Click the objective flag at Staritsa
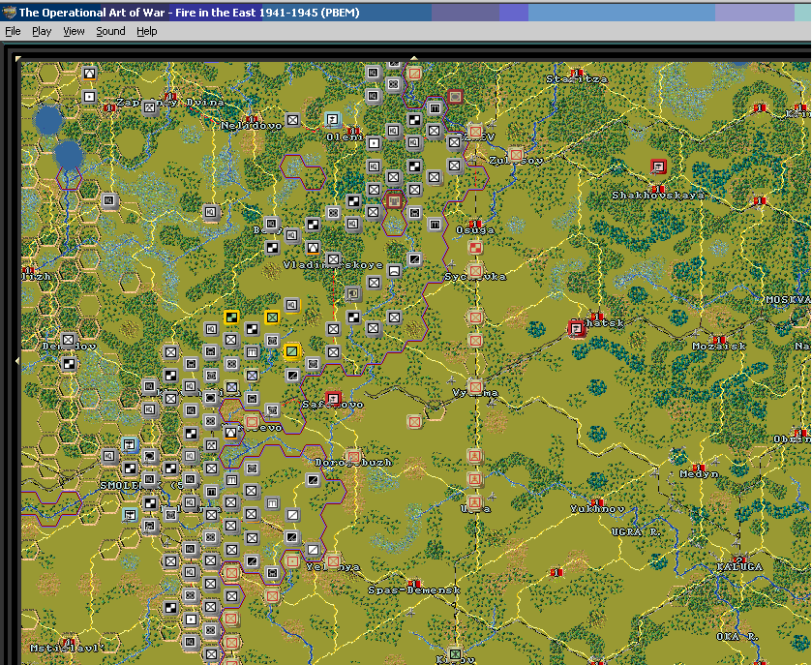 pyautogui.click(x=577, y=73)
